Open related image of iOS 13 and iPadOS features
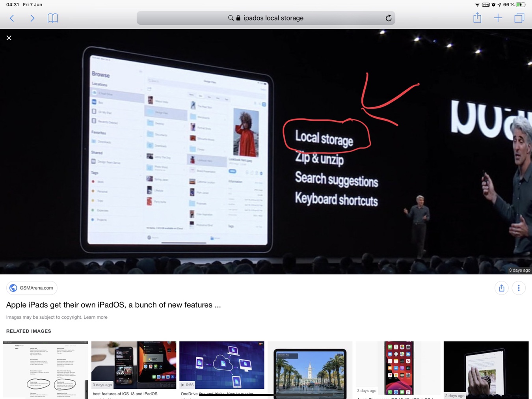Screen dimensions: 532x399 pos(134,365)
